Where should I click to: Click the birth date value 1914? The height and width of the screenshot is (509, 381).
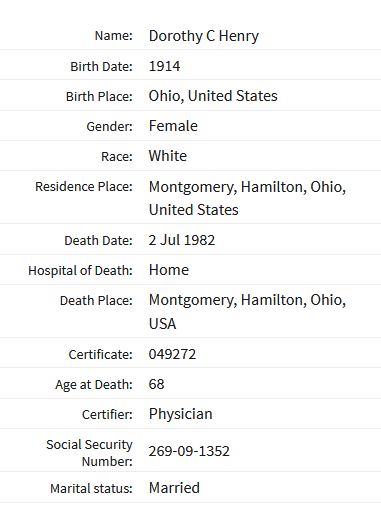pos(164,66)
